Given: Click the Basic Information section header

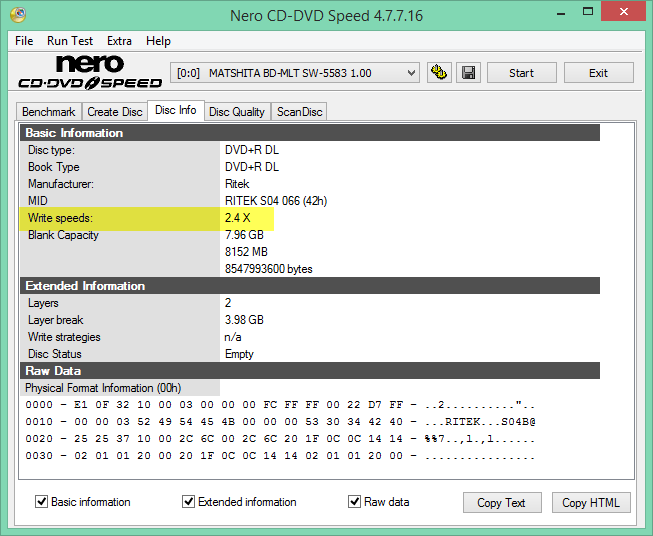Looking at the screenshot, I should point(310,133).
